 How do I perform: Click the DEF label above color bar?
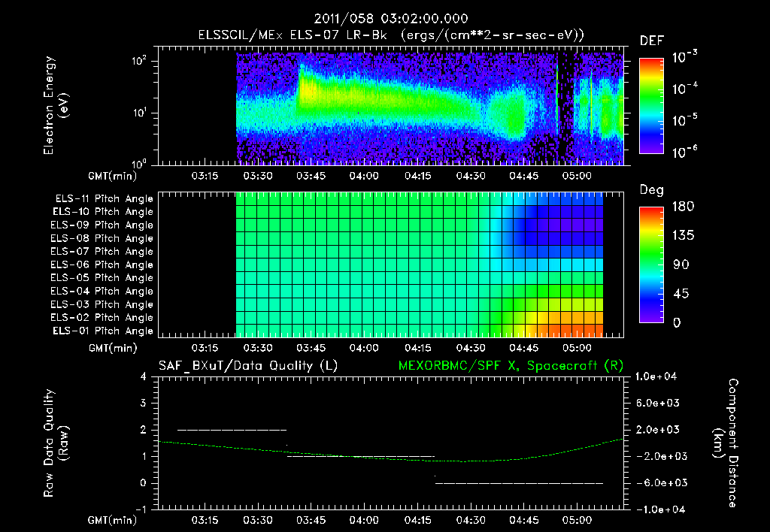tap(652, 41)
